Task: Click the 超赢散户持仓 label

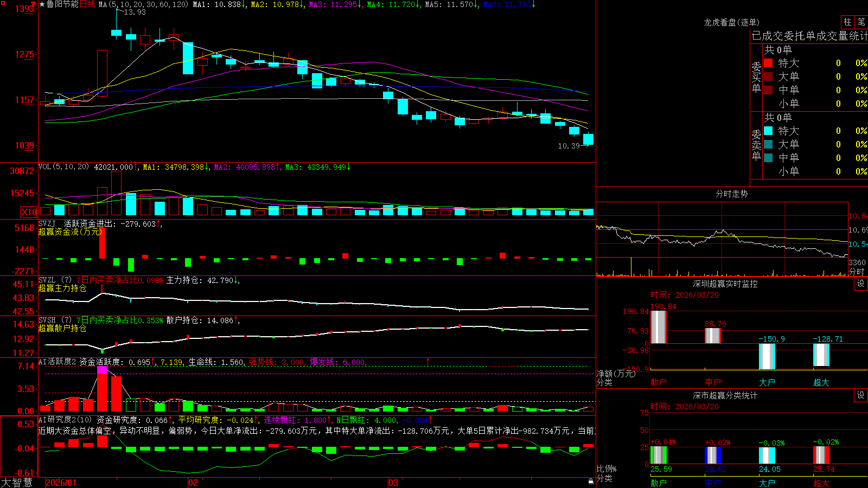Action: pos(62,329)
